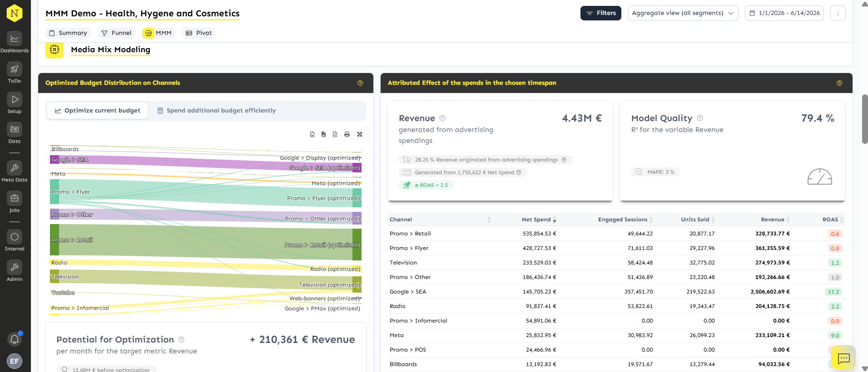Sort table by Units Sold column
This screenshot has width=868, height=372.
pyautogui.click(x=698, y=220)
